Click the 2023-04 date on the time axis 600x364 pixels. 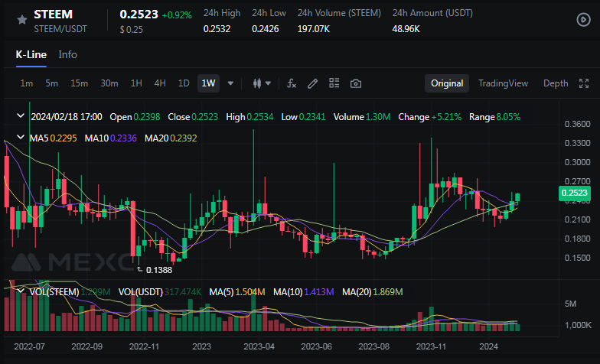[259, 346]
